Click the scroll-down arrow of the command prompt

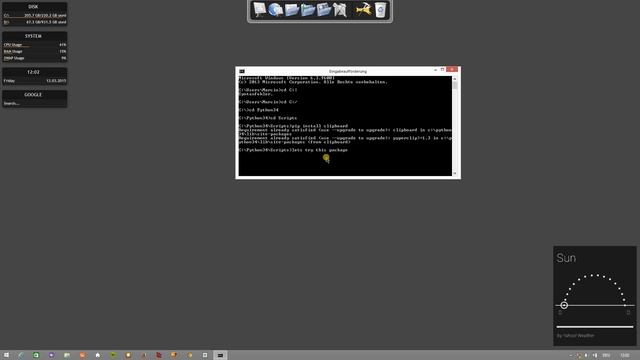pyautogui.click(x=455, y=173)
